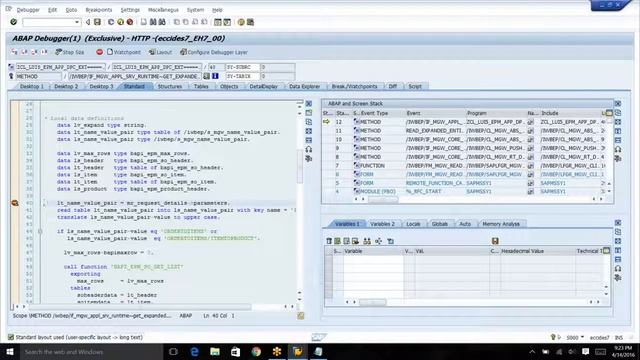Click the Find binoculars icon in system toolbar

pyautogui.click(x=153, y=22)
